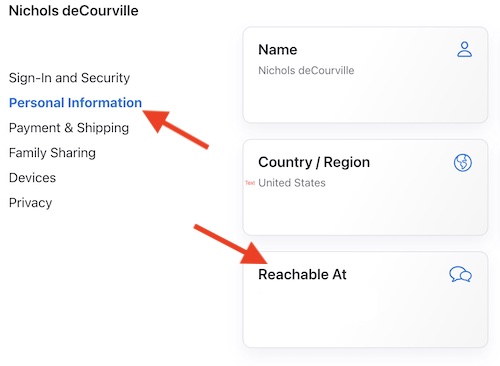
Task: Click the globe icon in Country / Region card
Action: 463,163
